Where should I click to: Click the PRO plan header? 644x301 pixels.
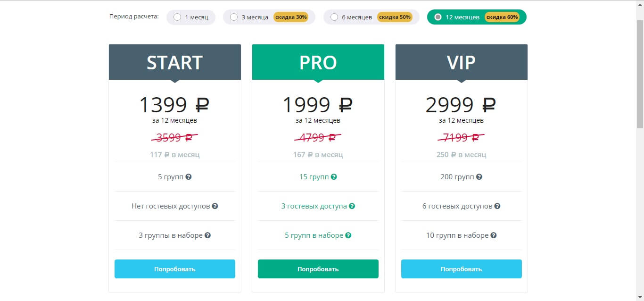point(318,62)
